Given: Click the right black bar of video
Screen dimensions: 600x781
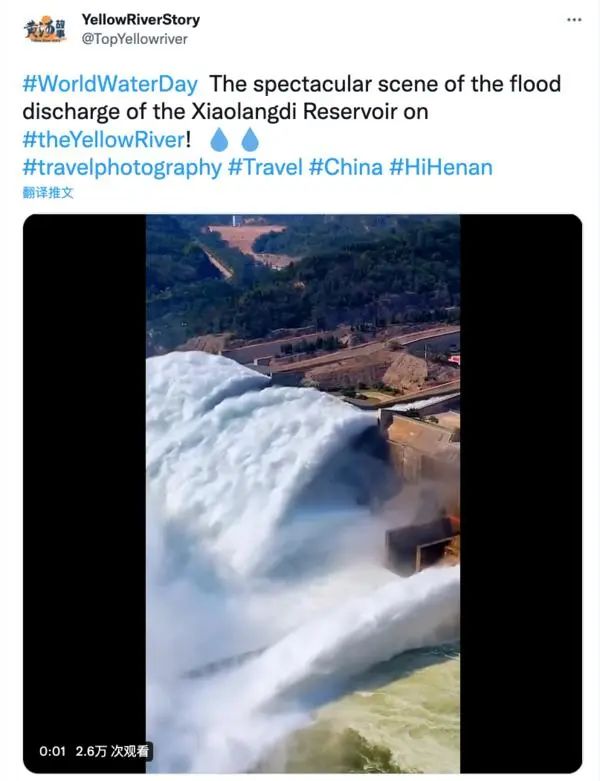Looking at the screenshot, I should (521, 494).
